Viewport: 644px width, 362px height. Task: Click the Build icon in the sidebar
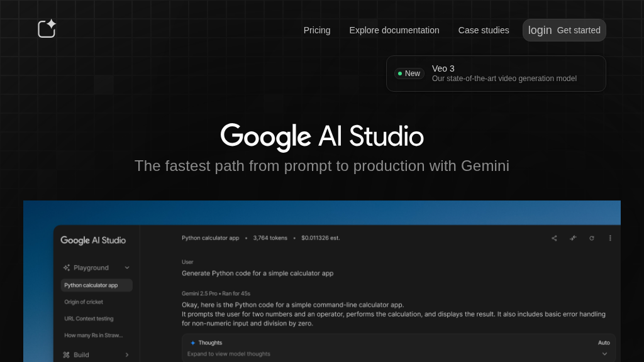66,354
